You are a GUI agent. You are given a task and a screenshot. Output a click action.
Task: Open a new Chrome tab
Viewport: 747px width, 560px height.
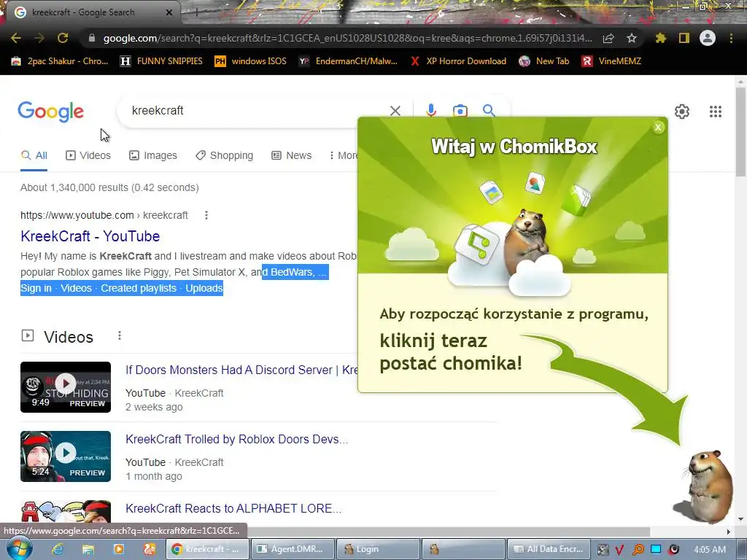pyautogui.click(x=196, y=12)
